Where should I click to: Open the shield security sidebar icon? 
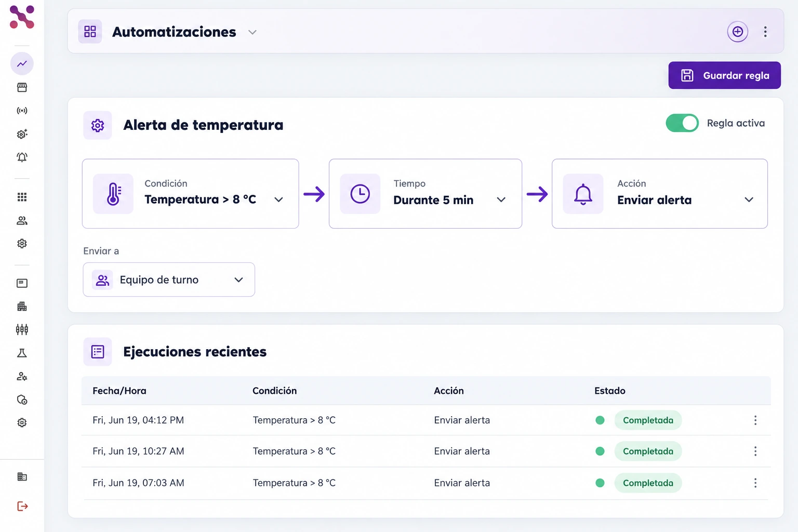tap(22, 400)
